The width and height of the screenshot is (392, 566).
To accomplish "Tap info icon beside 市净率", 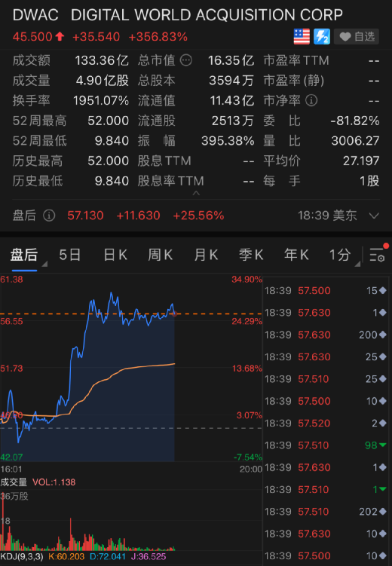I will click(x=311, y=100).
